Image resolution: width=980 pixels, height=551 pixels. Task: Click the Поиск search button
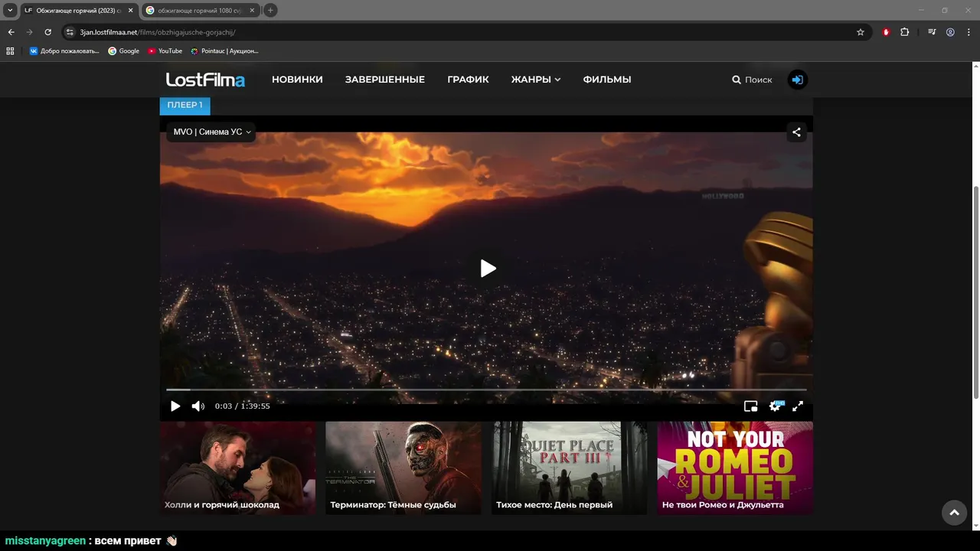(752, 80)
